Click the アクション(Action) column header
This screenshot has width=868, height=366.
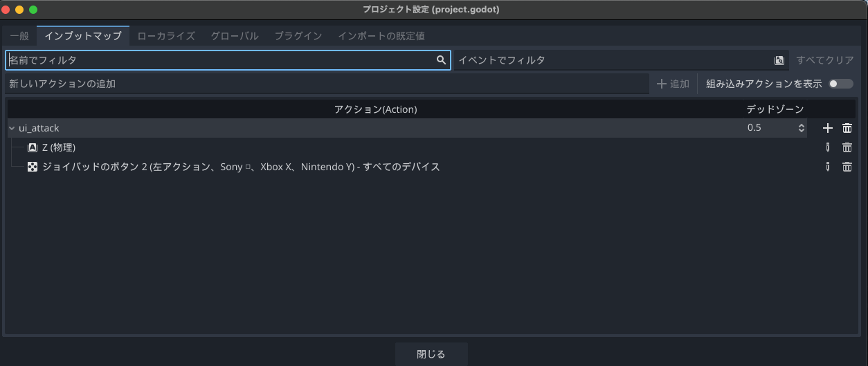(x=376, y=109)
